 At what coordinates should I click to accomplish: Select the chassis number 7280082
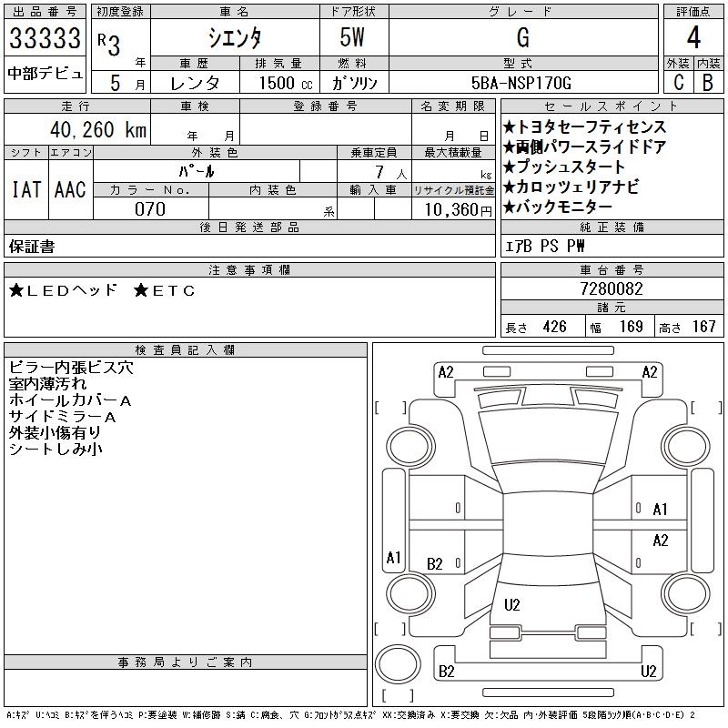click(x=612, y=289)
